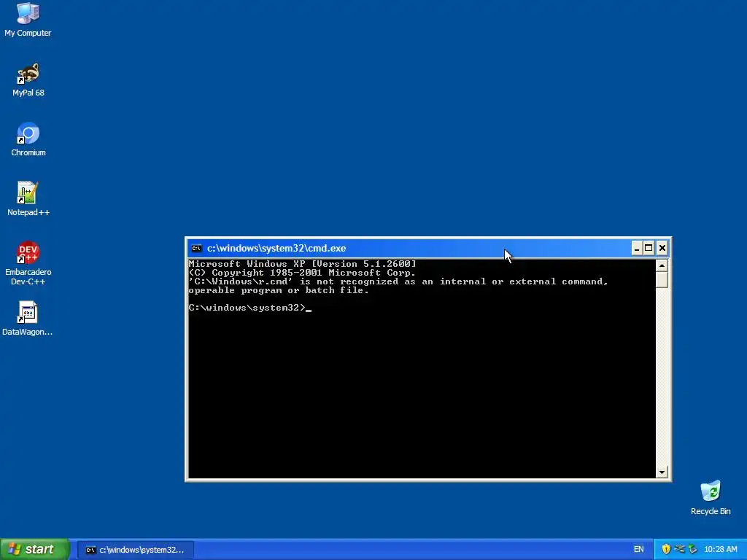This screenshot has height=560, width=747.
Task: Click the 'Copyright 1985-2001 Microsoft Corp.' line
Action: pyautogui.click(x=303, y=273)
